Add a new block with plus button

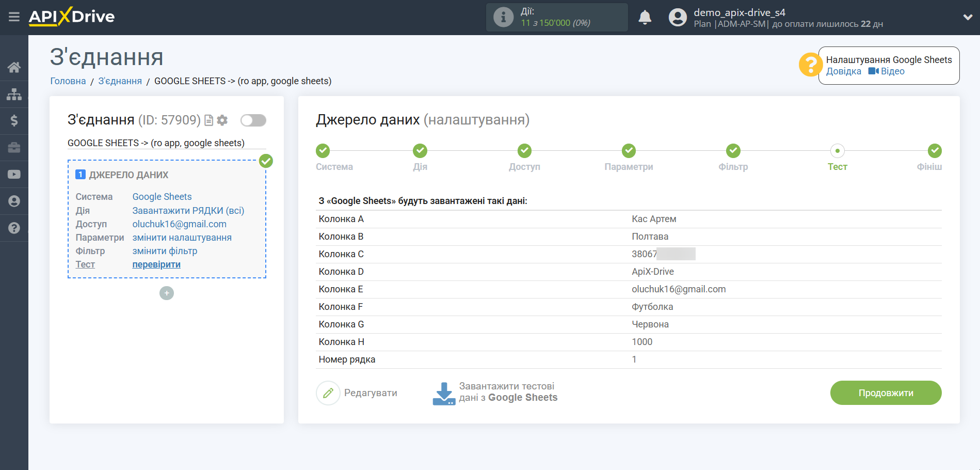(x=167, y=293)
